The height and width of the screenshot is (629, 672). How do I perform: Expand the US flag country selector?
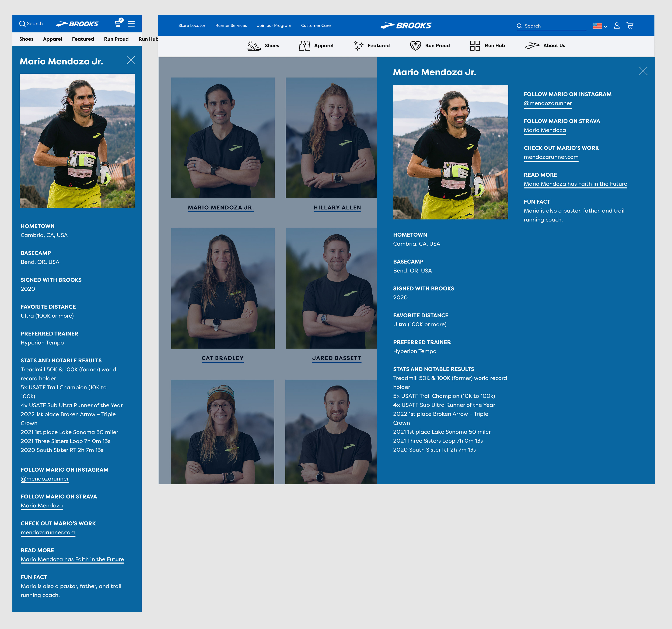tap(600, 26)
